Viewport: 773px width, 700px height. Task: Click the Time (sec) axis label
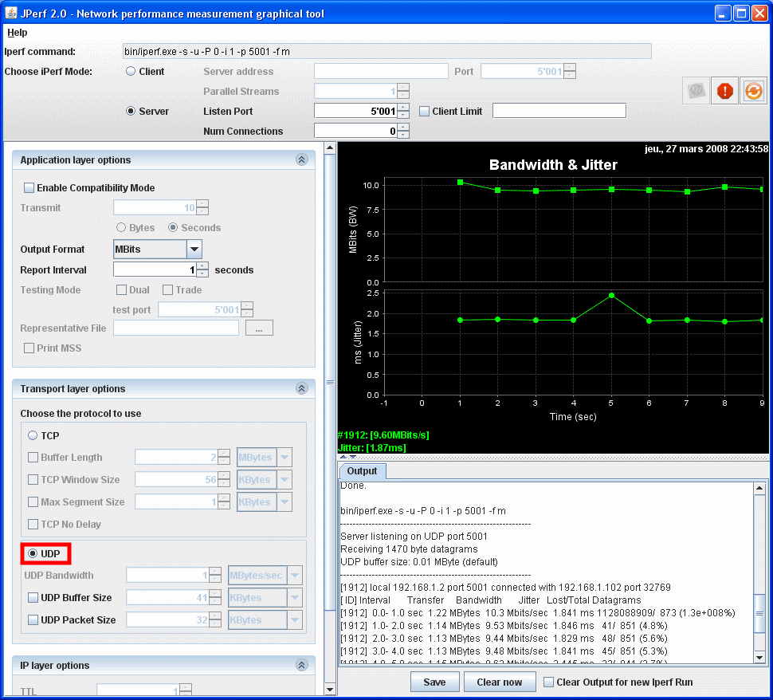573,417
